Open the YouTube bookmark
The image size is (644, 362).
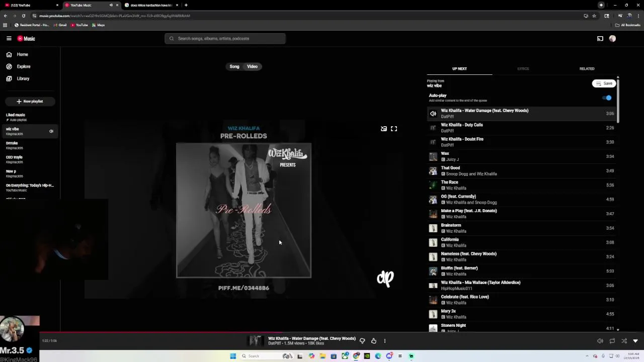[x=79, y=25]
